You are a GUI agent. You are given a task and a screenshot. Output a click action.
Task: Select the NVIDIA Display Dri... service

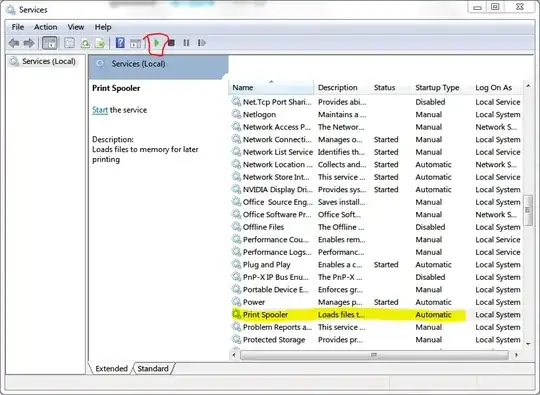278,189
